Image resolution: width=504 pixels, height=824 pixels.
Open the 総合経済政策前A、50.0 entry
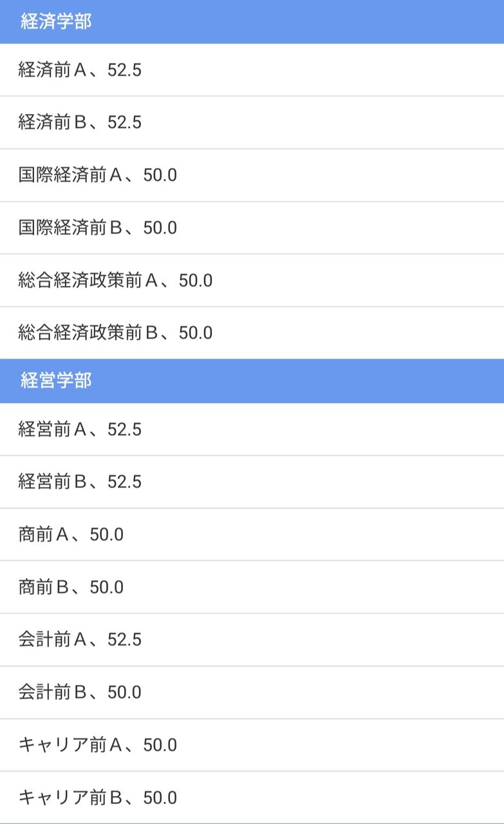(x=252, y=281)
